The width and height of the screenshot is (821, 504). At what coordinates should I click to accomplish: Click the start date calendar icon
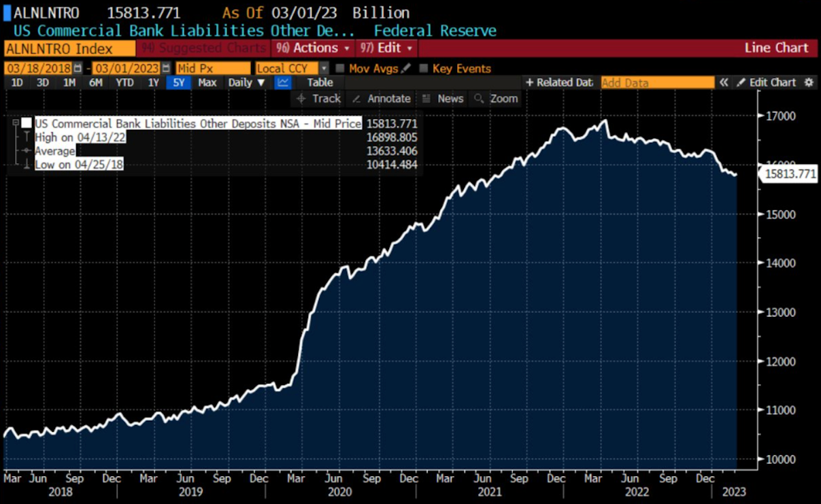coord(78,68)
